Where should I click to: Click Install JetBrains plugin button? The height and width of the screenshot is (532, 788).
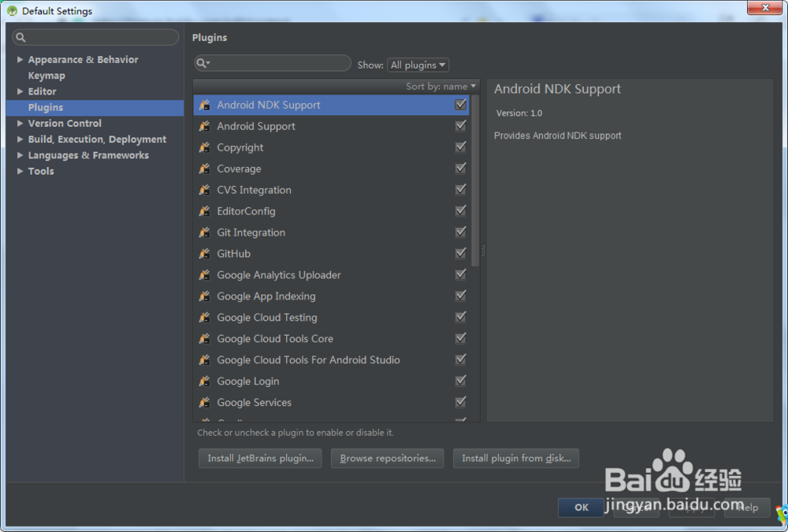pyautogui.click(x=260, y=458)
